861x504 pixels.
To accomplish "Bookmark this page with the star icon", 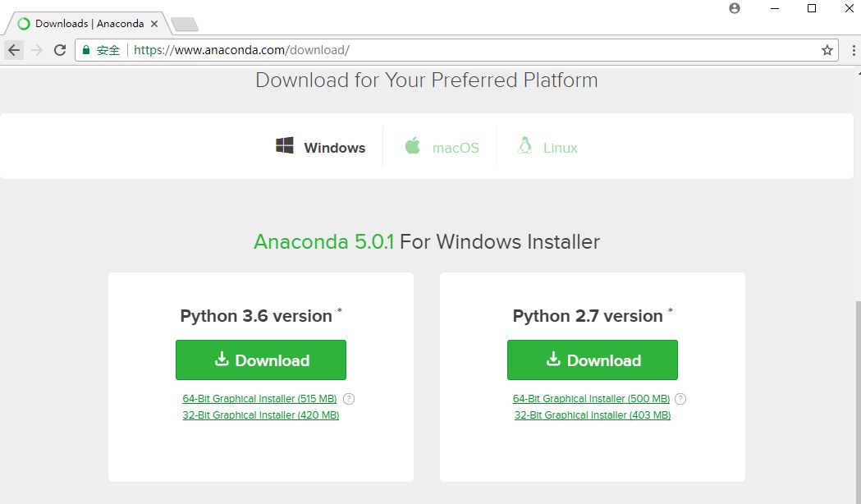I will [x=827, y=50].
